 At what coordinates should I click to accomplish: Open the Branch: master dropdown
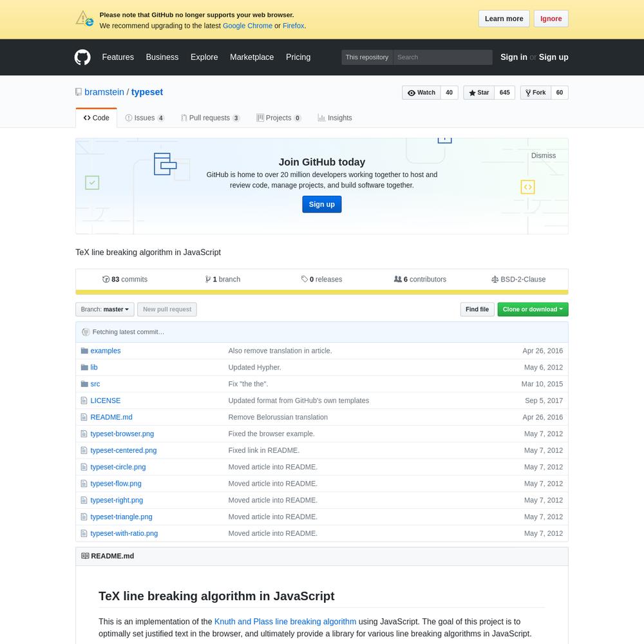(105, 309)
